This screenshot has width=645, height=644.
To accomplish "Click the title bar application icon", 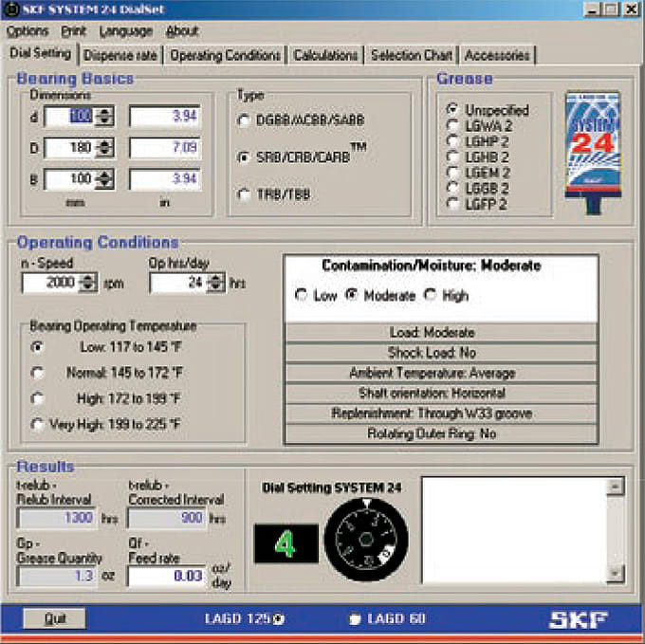I will (11, 9).
